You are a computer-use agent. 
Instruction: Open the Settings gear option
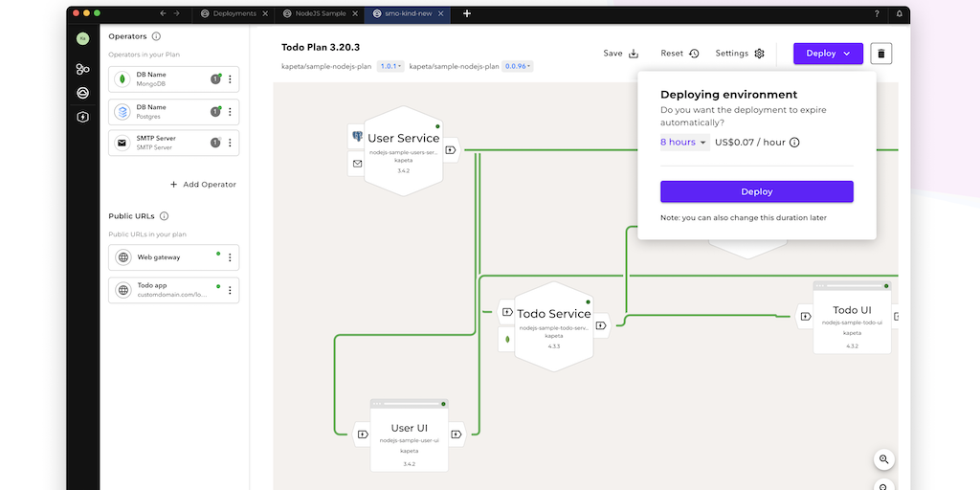pos(740,54)
